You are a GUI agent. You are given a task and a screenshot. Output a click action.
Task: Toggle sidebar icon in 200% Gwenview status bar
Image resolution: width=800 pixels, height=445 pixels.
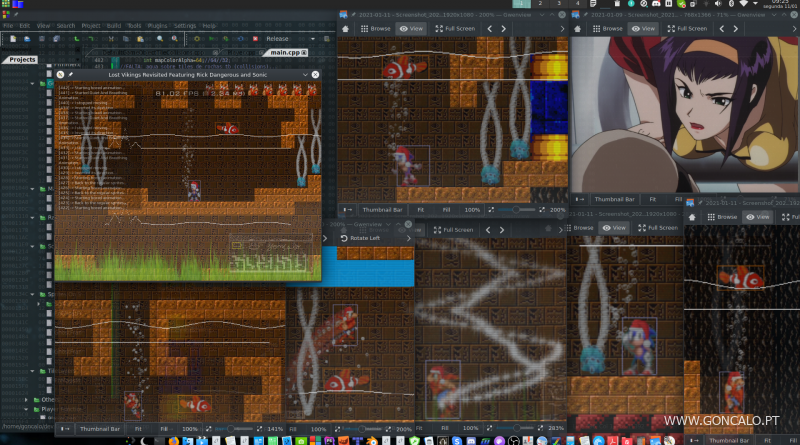pos(347,210)
